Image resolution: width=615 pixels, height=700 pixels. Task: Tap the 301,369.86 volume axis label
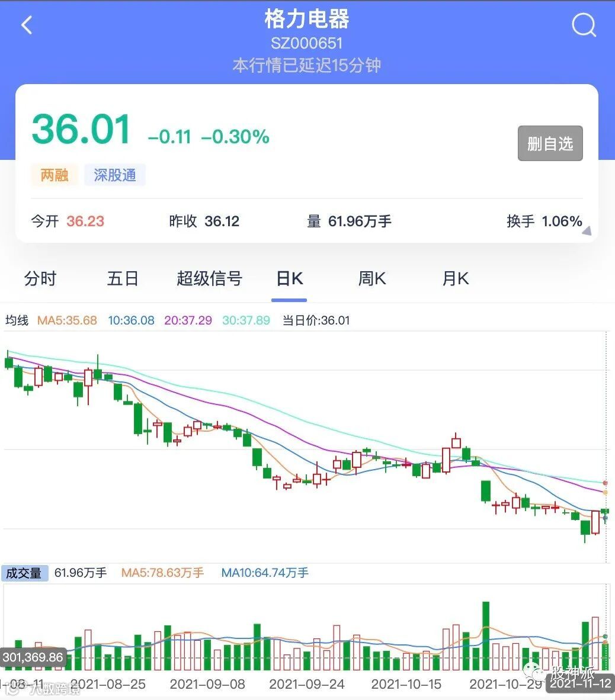click(x=33, y=657)
